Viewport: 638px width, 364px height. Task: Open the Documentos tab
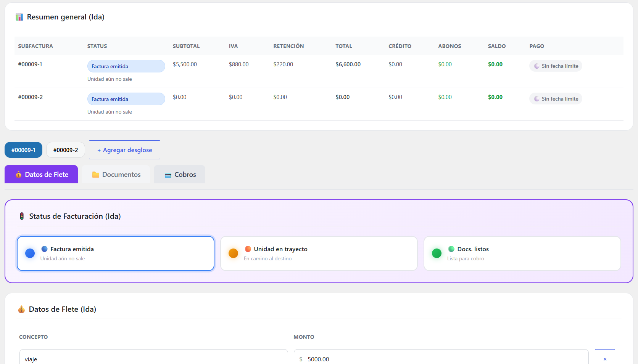(x=116, y=174)
